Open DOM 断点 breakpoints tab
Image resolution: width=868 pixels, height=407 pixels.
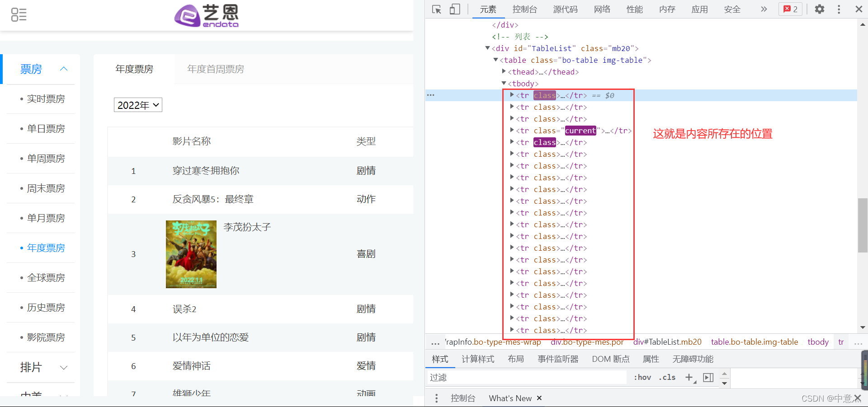point(611,359)
